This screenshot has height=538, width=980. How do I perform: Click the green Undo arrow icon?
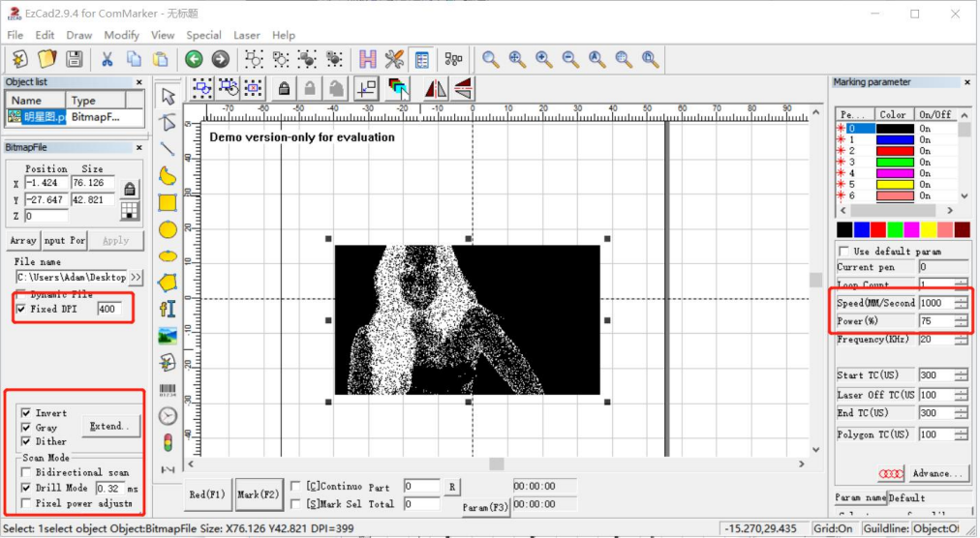tap(194, 59)
